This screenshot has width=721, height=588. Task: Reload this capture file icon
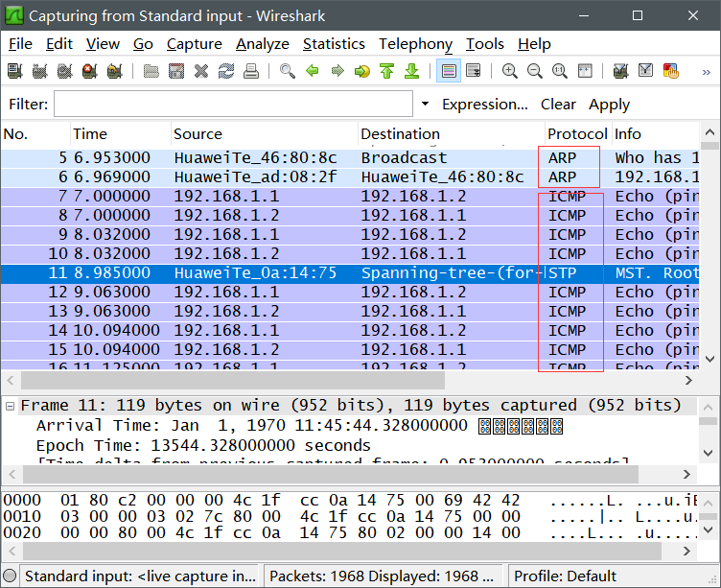click(x=225, y=71)
